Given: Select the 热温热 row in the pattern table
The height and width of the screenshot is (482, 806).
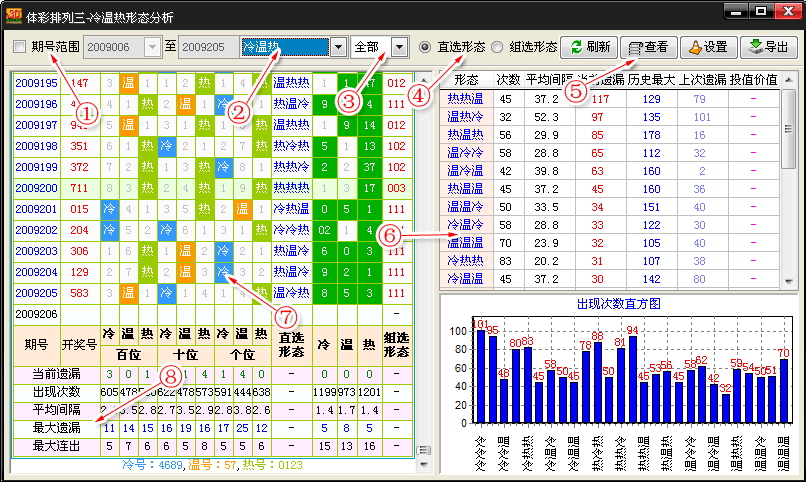Looking at the screenshot, I should 610,135.
